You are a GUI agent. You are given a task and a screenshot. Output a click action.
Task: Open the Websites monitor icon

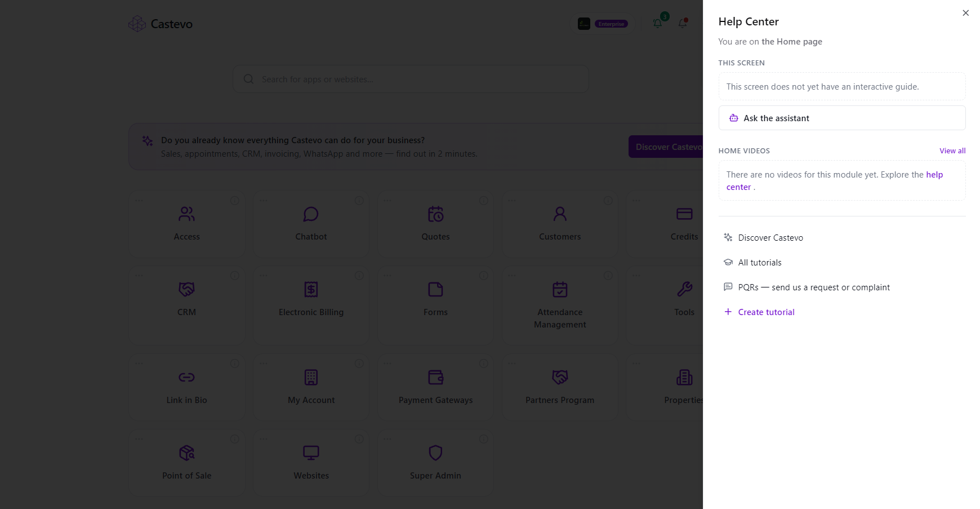point(311,453)
